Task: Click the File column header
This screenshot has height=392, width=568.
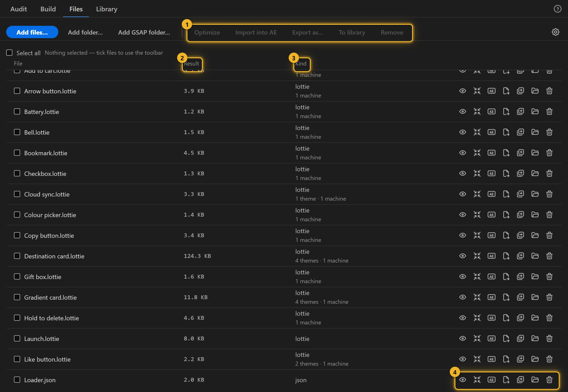Action: [18, 63]
